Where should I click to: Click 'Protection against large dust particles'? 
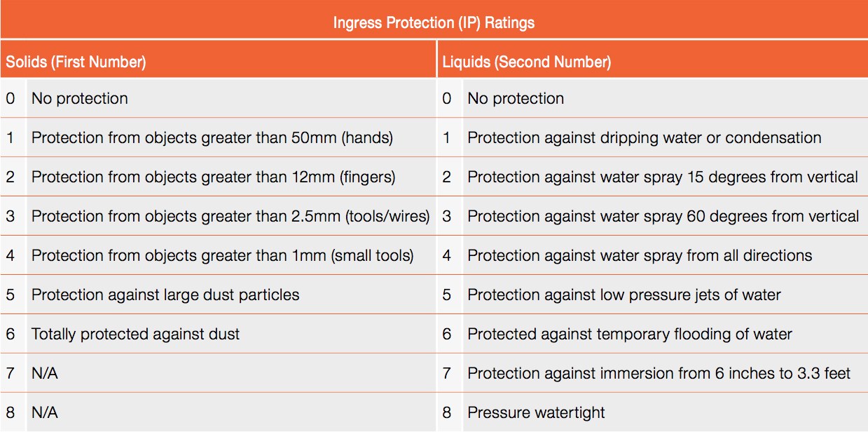pyautogui.click(x=165, y=295)
